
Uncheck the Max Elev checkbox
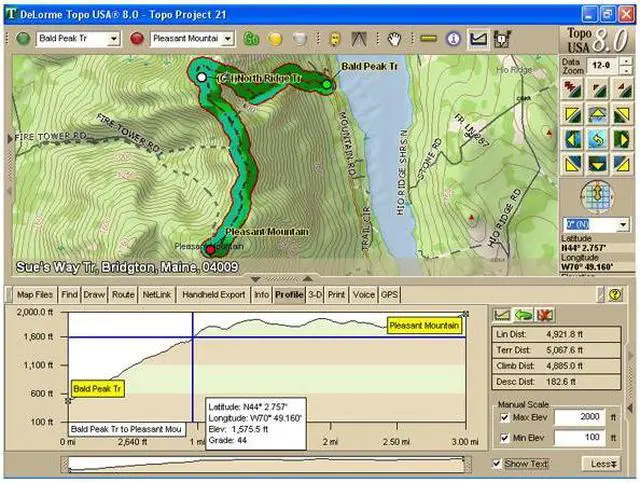tap(504, 417)
